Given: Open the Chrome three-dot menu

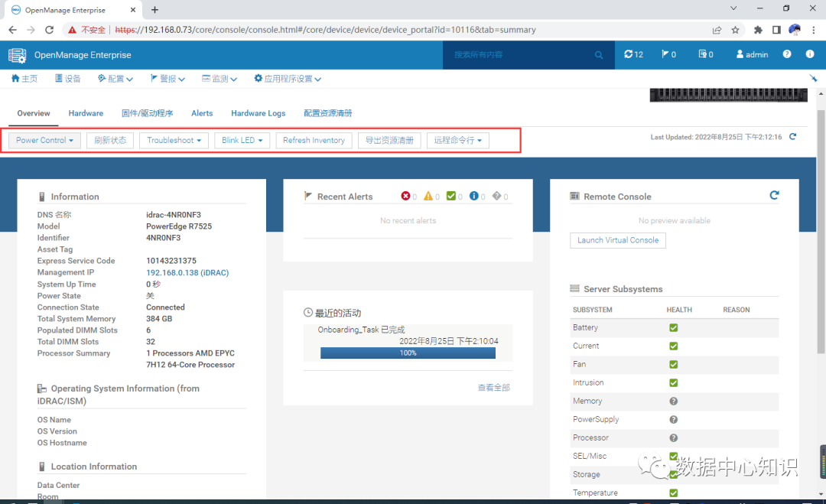Looking at the screenshot, I should point(815,30).
